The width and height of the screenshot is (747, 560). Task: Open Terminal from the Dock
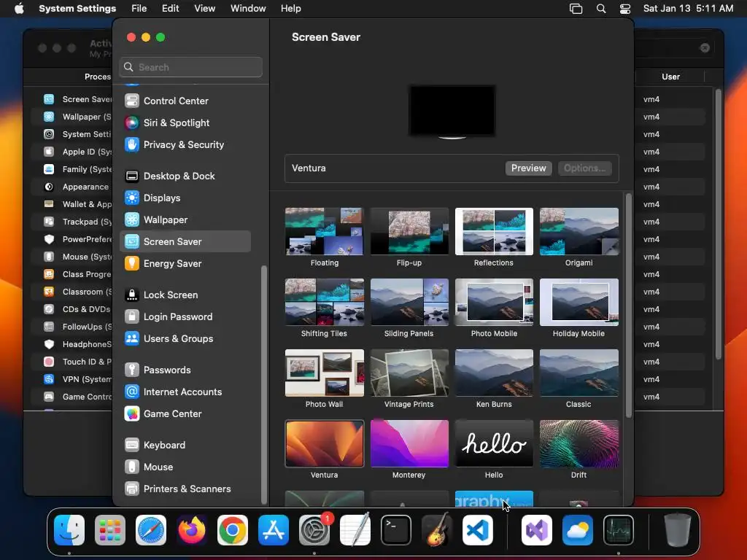click(x=396, y=530)
